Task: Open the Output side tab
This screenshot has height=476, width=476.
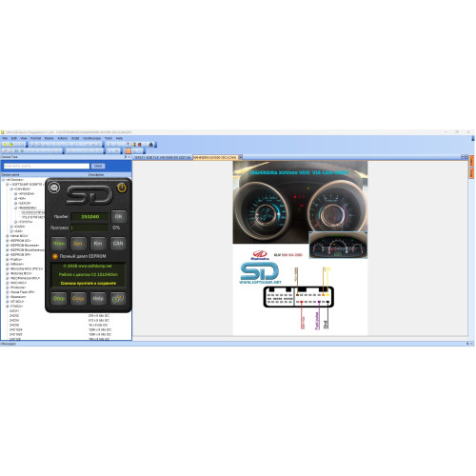Action: 471,161
